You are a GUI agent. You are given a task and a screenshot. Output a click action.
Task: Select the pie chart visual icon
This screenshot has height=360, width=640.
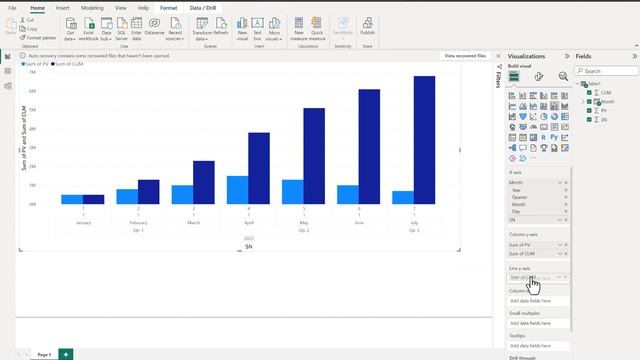(544, 117)
